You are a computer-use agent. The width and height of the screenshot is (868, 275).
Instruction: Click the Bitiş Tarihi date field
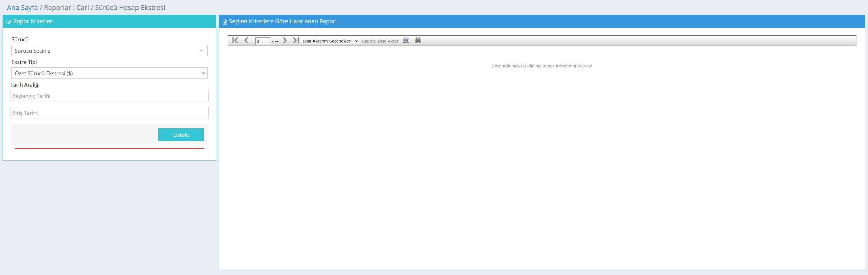(x=109, y=113)
